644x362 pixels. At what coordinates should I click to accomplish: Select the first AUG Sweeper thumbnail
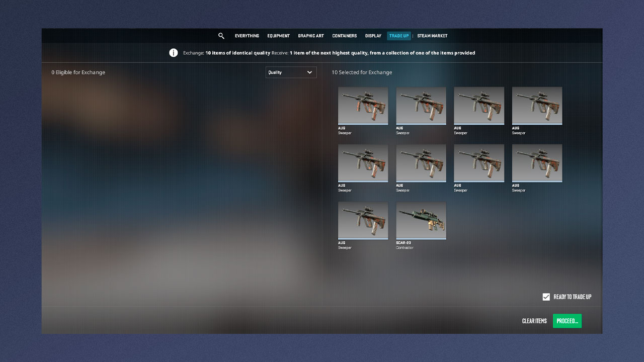363,106
